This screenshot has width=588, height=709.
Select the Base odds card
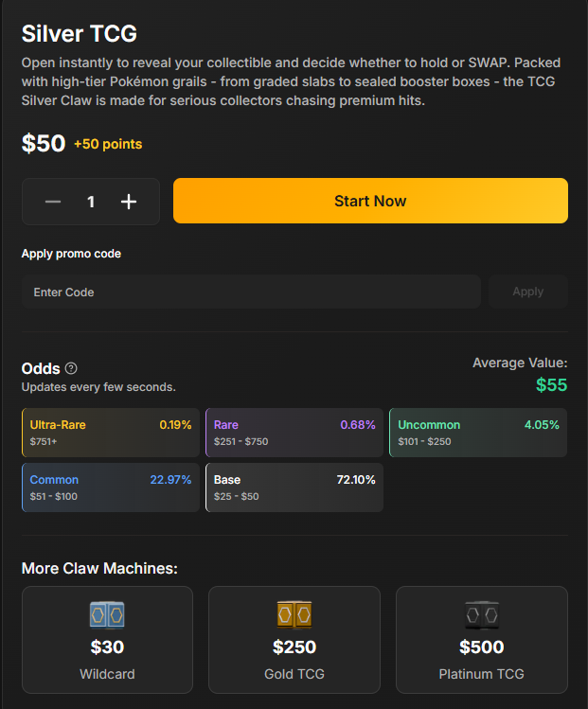pos(294,487)
